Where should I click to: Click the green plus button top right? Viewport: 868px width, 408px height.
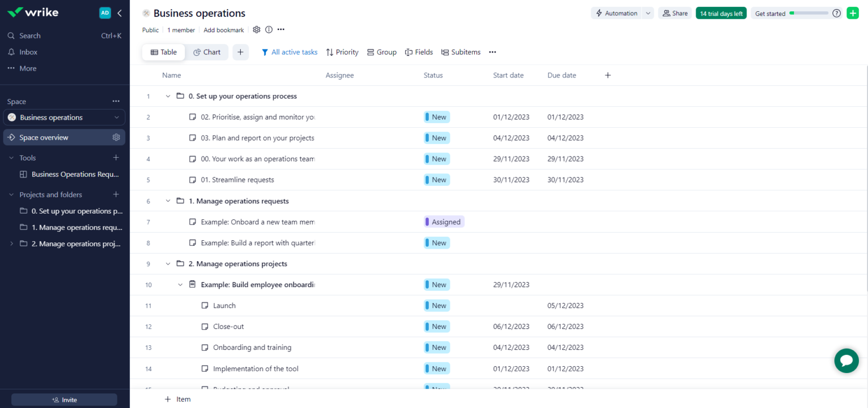(853, 12)
